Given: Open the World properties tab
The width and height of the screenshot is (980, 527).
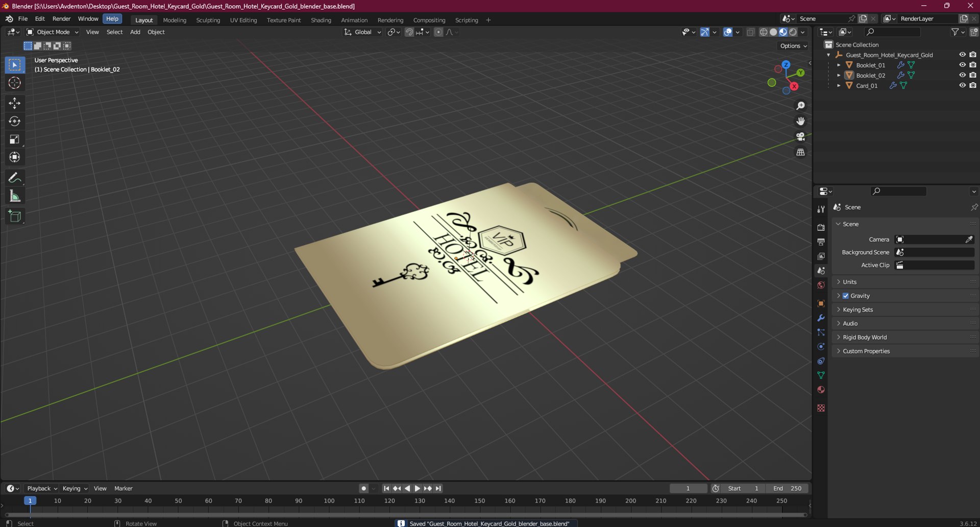Looking at the screenshot, I should (x=821, y=285).
